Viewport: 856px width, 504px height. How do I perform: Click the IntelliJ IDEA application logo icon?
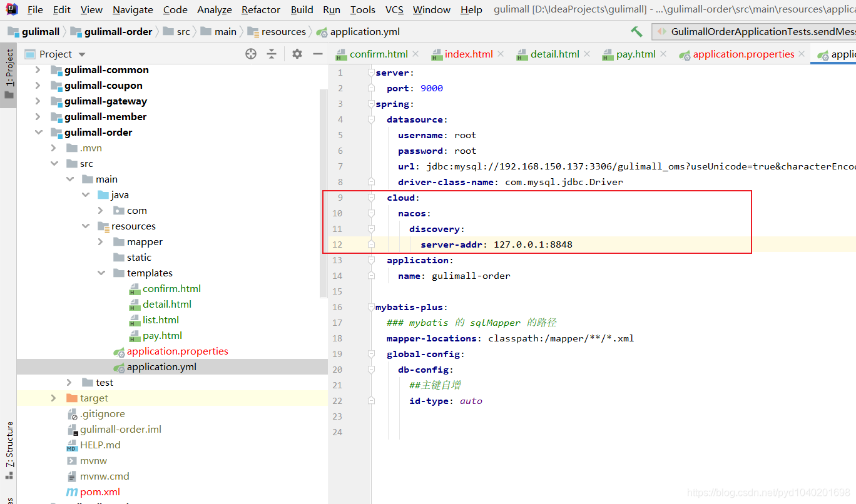[12, 9]
